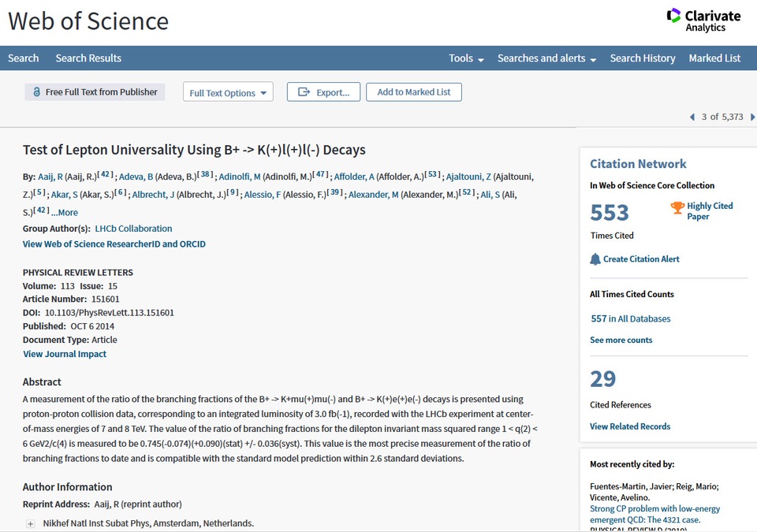
Task: Click the record counter 3 of 5,373
Action: [722, 117]
